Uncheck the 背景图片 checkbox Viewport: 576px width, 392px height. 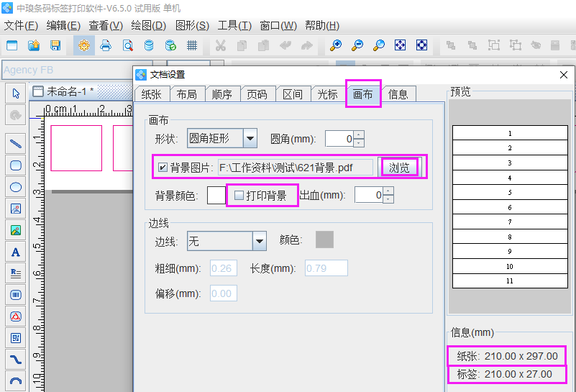pyautogui.click(x=163, y=168)
